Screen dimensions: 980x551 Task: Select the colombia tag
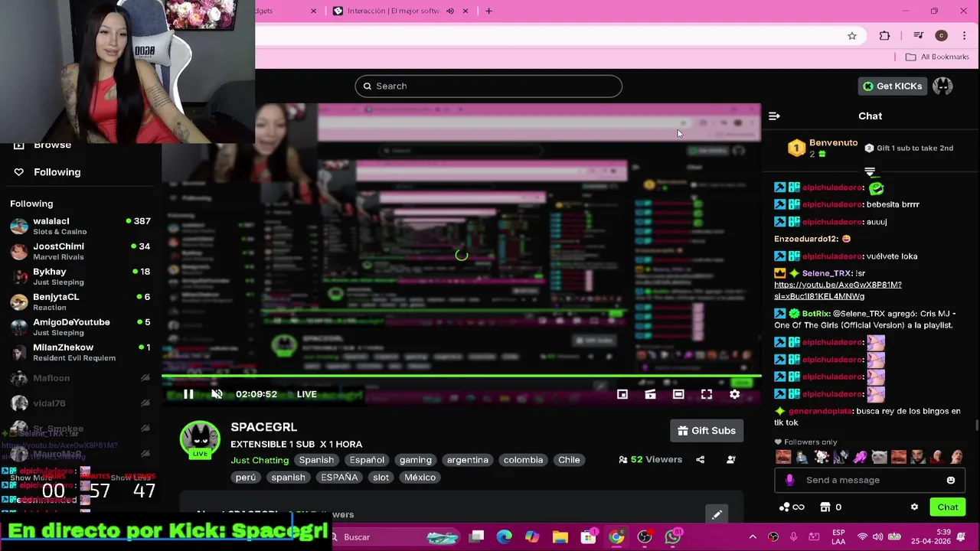pyautogui.click(x=523, y=460)
